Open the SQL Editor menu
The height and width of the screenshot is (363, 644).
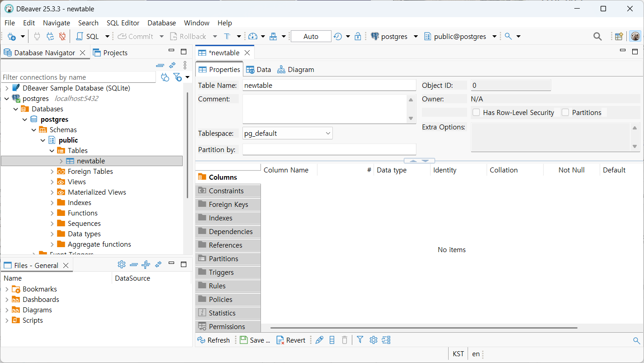point(123,23)
